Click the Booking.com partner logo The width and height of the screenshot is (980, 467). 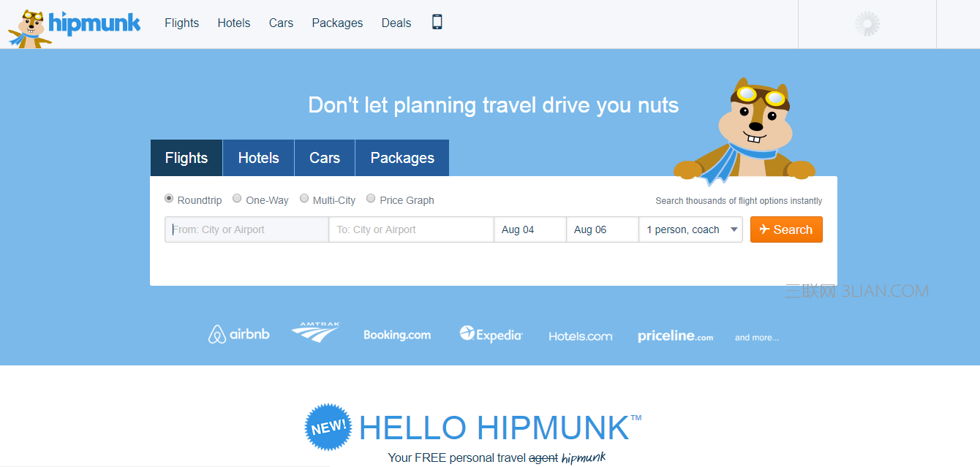pyautogui.click(x=397, y=335)
